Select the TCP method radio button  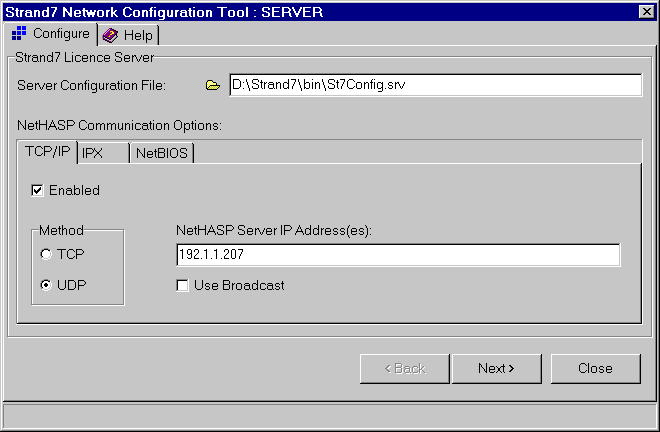click(46, 255)
